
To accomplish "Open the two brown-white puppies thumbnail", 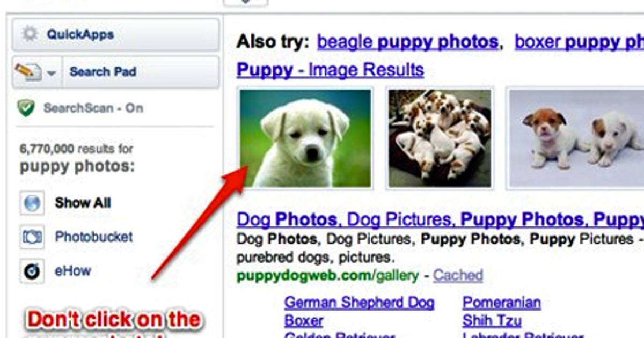I will 576,138.
